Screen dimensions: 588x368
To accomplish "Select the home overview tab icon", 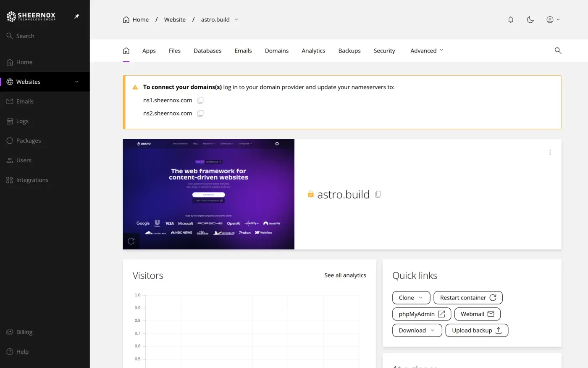I will [126, 51].
